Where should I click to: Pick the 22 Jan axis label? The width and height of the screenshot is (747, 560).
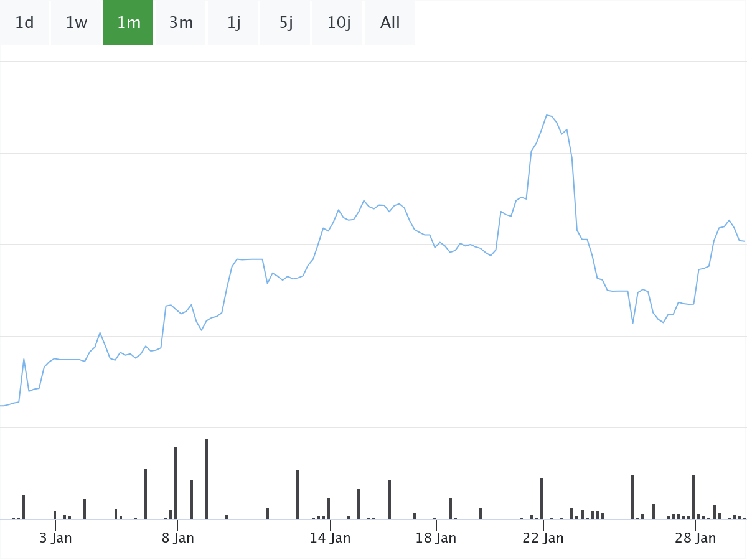(543, 538)
